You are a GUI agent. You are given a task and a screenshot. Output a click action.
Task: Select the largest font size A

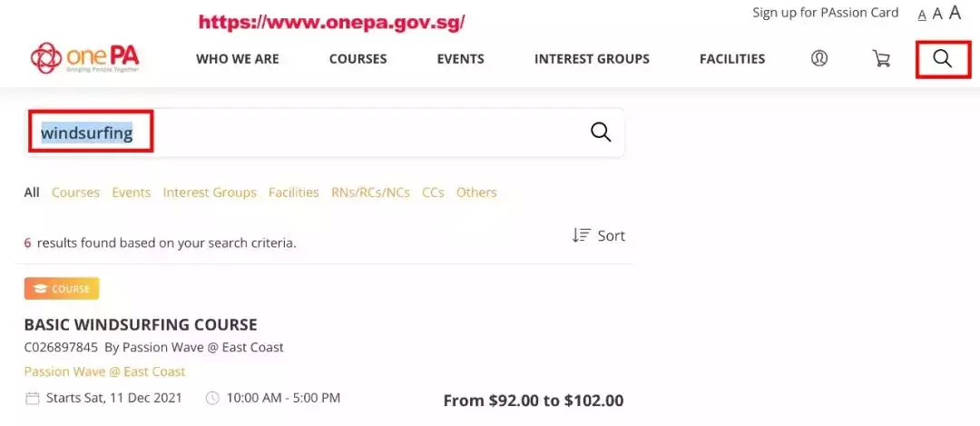pyautogui.click(x=955, y=13)
